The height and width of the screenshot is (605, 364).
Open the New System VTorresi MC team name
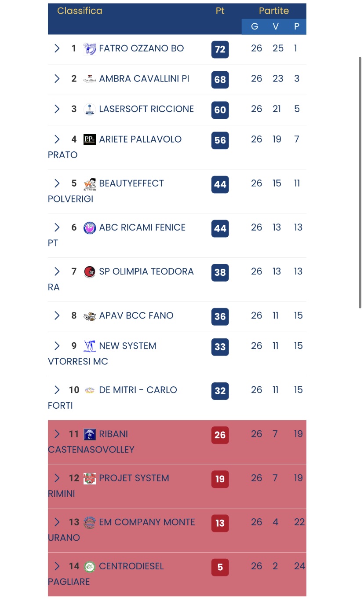(x=102, y=353)
